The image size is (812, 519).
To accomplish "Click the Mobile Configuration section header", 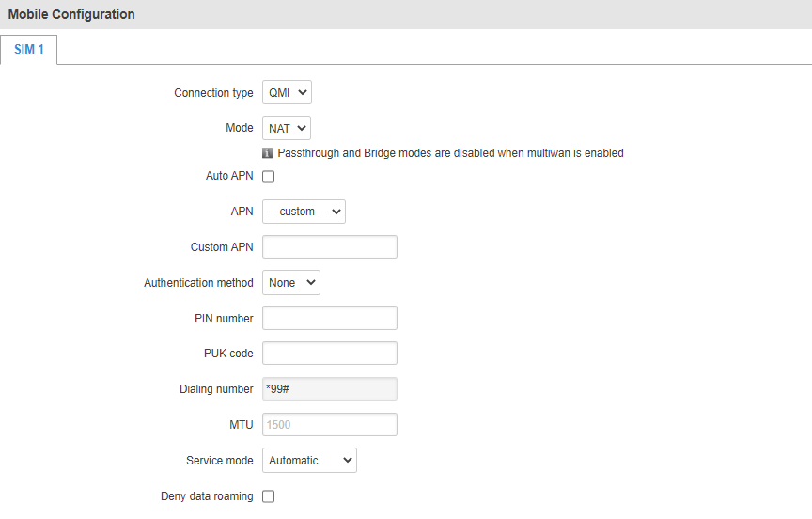I will click(71, 15).
